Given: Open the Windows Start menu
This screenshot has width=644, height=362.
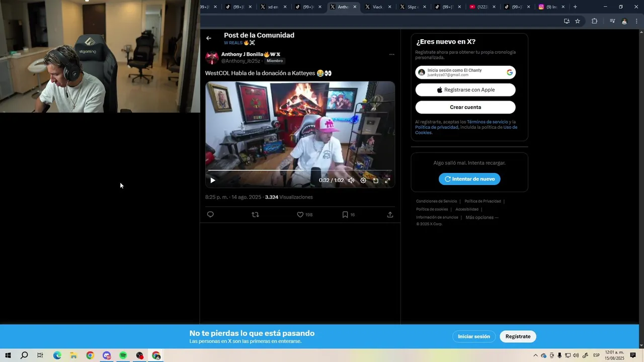Looking at the screenshot, I should [x=8, y=355].
